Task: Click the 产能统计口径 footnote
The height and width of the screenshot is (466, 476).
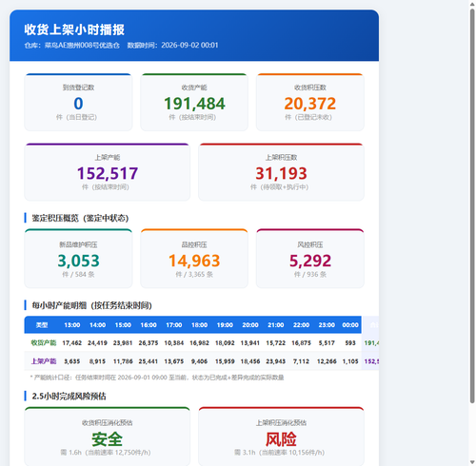Action: coord(157,378)
